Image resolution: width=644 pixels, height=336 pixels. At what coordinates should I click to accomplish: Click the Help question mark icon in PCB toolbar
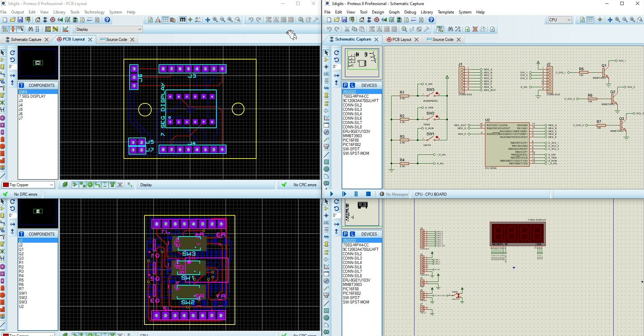(x=107, y=20)
